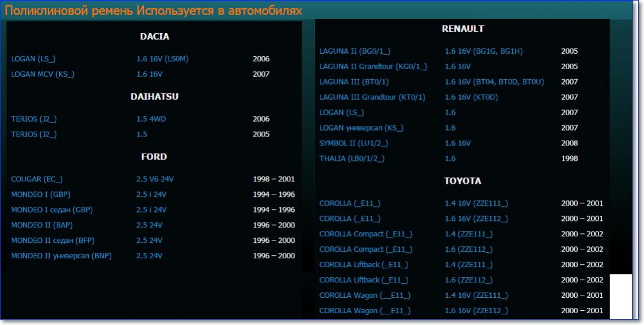644x325 pixels.
Task: Click the TOYOTA section heading
Action: pyautogui.click(x=462, y=181)
